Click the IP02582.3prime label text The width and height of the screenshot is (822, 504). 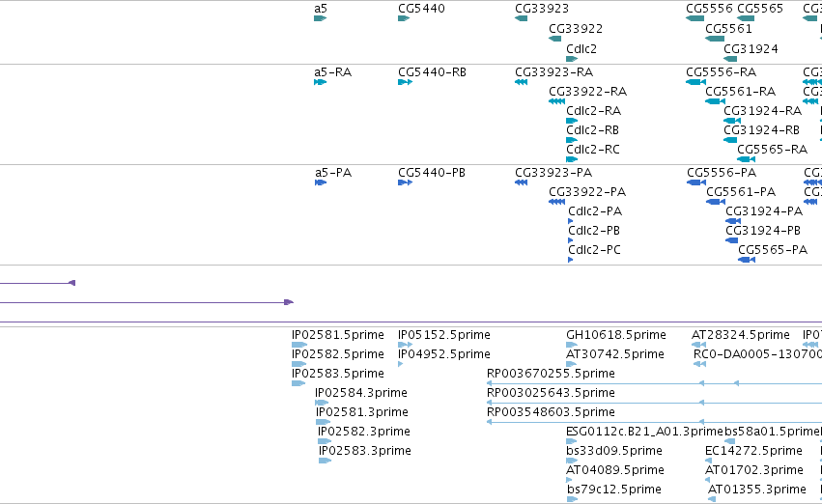click(364, 433)
